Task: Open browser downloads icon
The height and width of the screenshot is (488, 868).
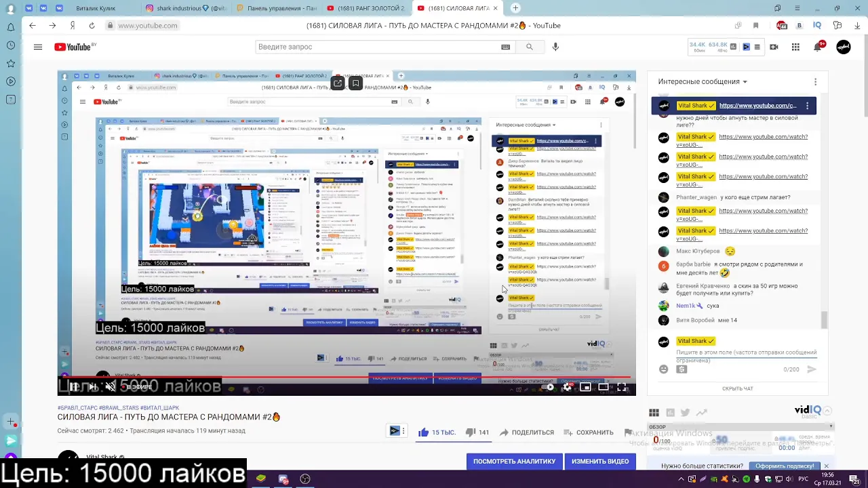Action: click(x=857, y=26)
